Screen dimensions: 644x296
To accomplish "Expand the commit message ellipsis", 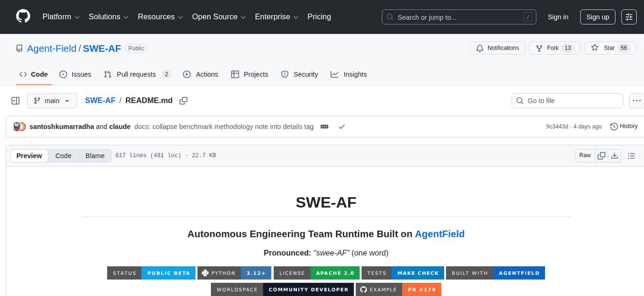I will coord(324,126).
